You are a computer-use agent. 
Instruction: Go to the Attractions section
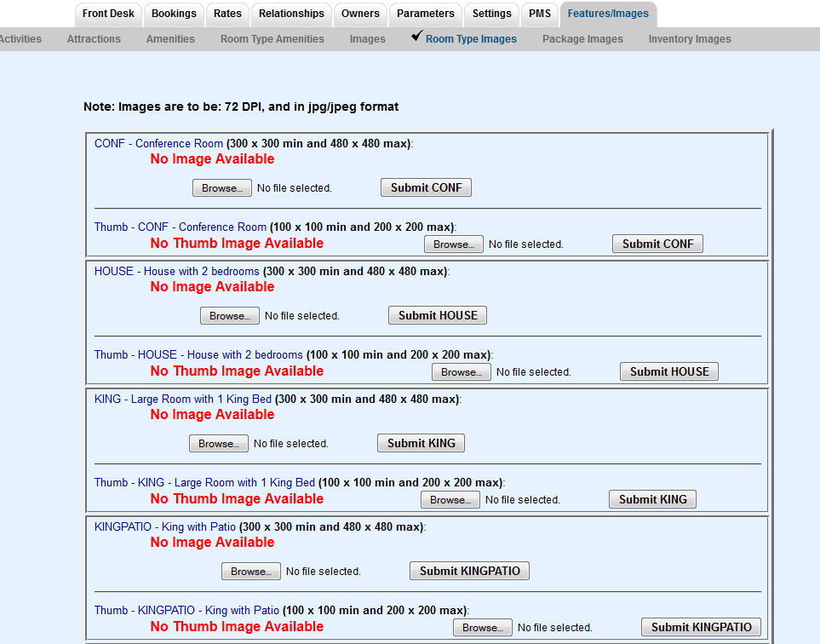point(94,39)
